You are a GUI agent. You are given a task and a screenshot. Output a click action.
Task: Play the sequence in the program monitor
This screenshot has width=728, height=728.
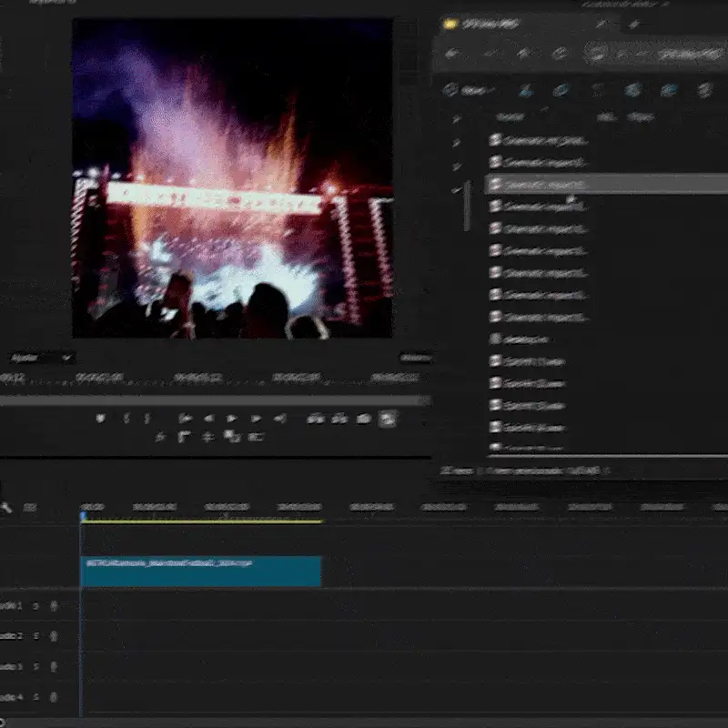click(x=232, y=419)
